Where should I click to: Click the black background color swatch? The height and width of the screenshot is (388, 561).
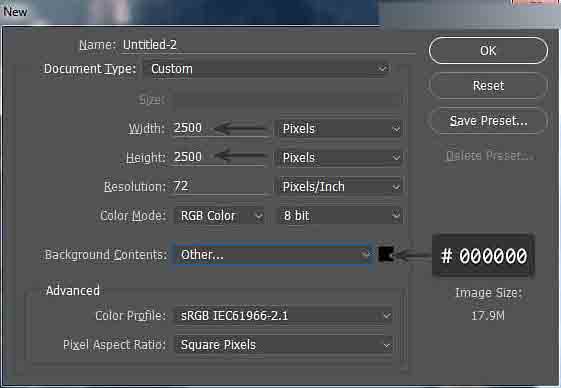386,254
